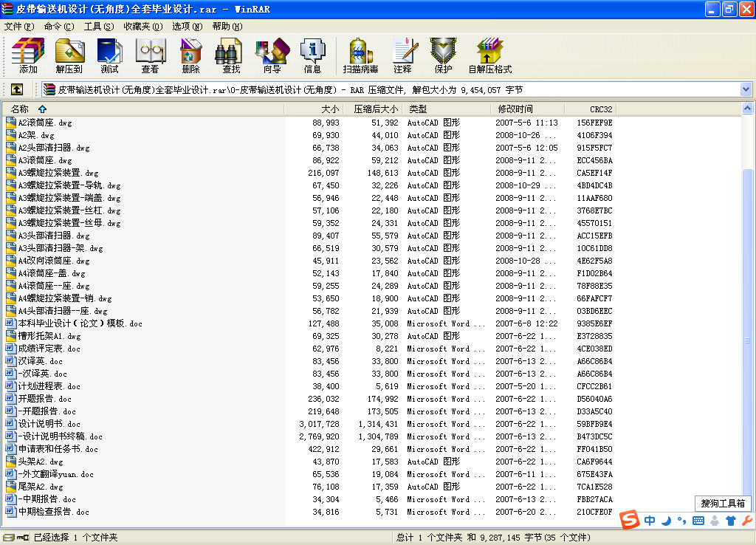
Task: Open the 文件(F) menu
Action: [19, 26]
